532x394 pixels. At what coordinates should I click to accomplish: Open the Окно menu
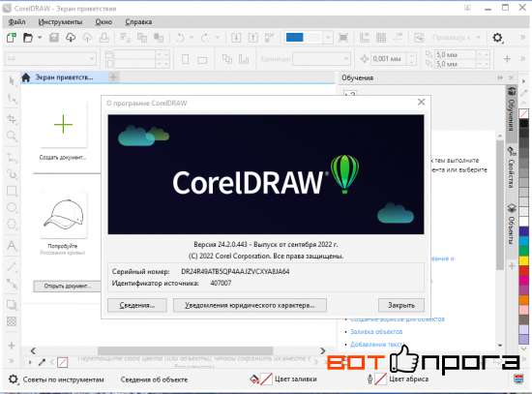(x=103, y=21)
